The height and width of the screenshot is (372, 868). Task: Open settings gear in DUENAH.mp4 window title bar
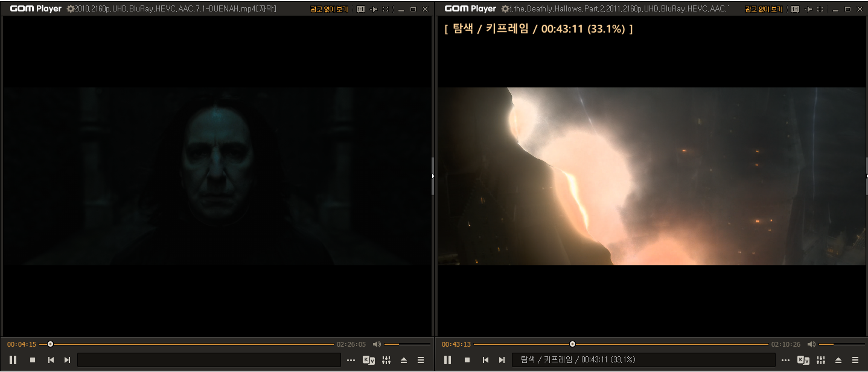71,9
